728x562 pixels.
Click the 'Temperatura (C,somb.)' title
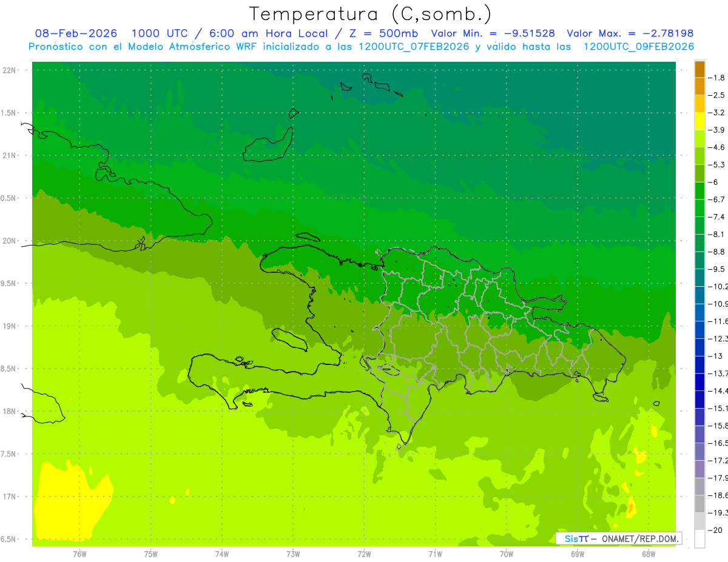[x=370, y=14]
